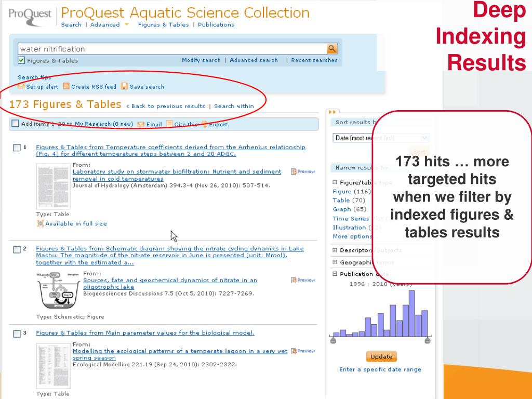Click the Available in full size icon
The width and height of the screenshot is (532, 399).
[41, 223]
